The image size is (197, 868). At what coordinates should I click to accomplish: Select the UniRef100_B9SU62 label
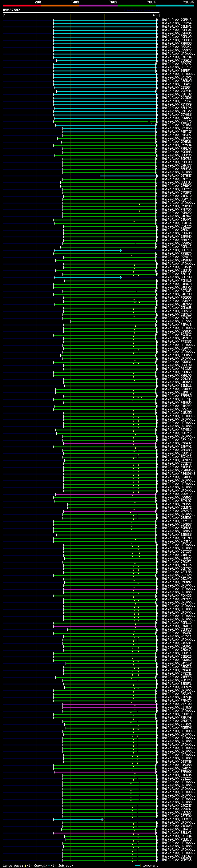pyautogui.click(x=176, y=243)
